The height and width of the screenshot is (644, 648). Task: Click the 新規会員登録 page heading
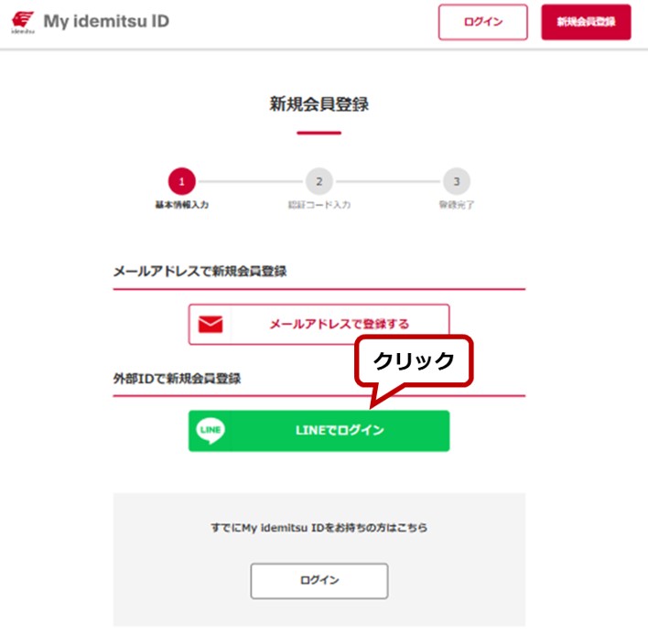tap(319, 104)
